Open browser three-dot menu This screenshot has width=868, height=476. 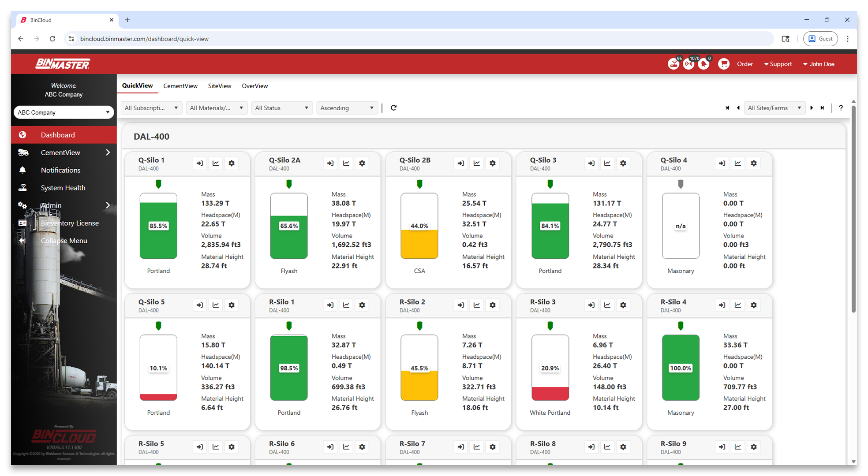point(848,39)
